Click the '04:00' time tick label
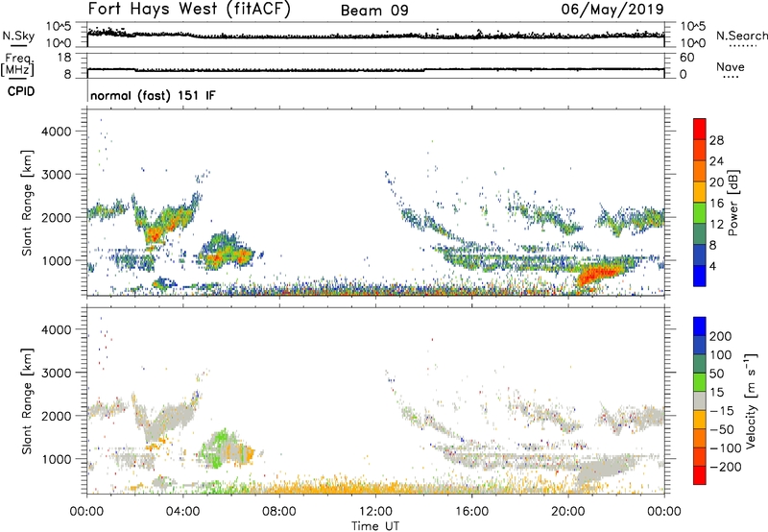 coord(183,512)
